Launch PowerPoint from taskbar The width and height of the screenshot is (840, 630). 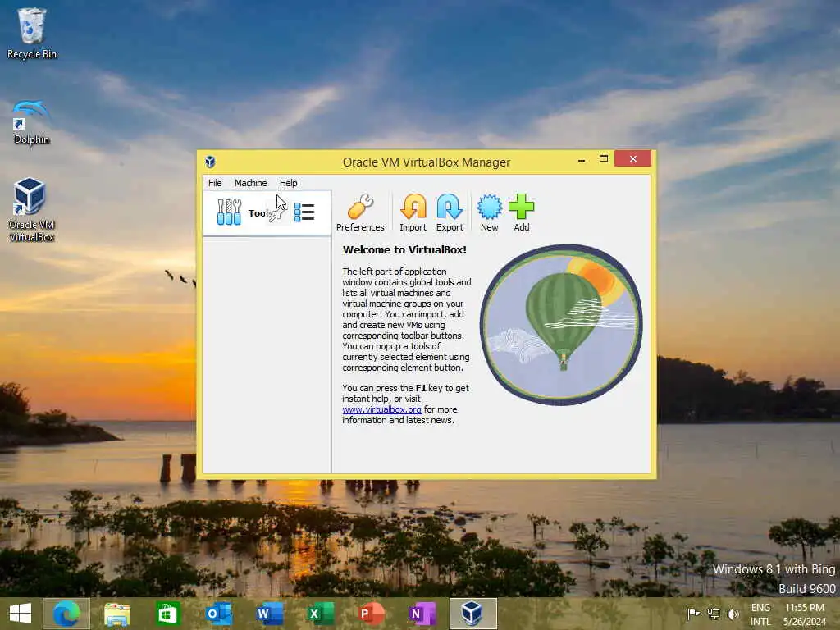372,614
